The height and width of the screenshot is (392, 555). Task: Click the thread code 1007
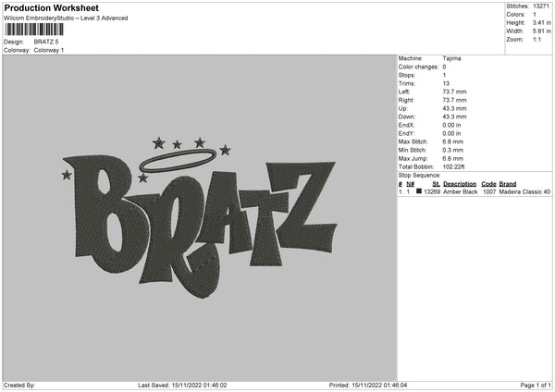(x=489, y=191)
